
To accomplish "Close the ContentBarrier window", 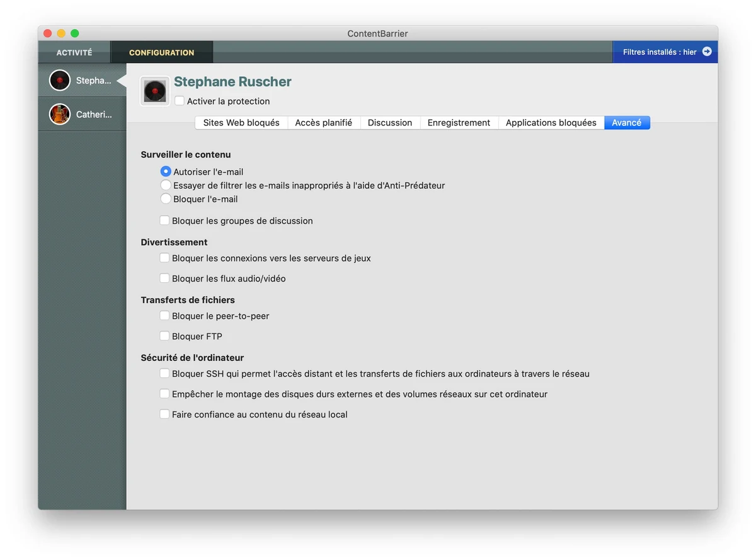I will tap(48, 33).
